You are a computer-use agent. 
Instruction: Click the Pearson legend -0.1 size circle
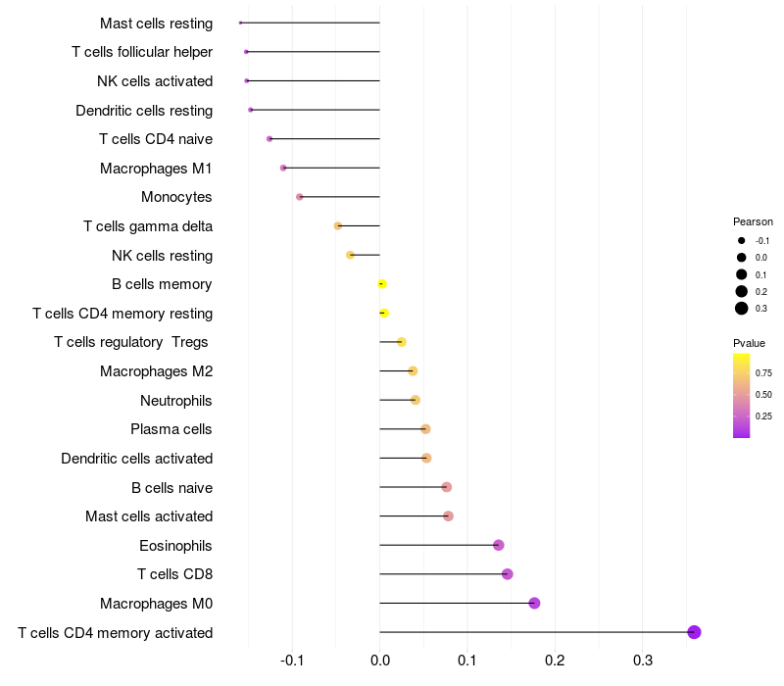(742, 240)
